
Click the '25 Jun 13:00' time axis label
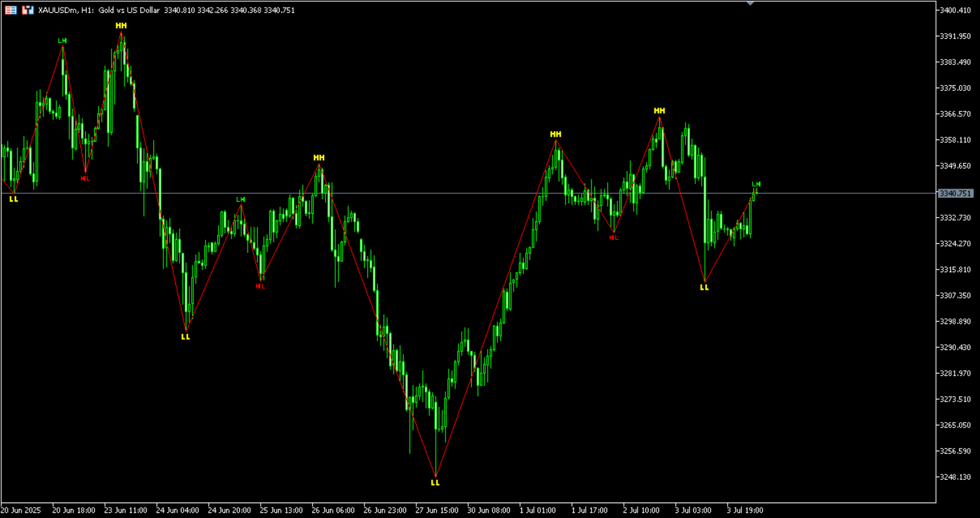click(x=281, y=510)
